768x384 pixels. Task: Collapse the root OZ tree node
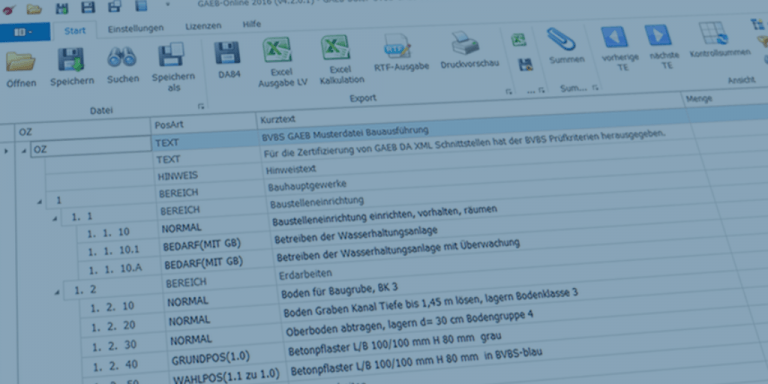tap(24, 150)
